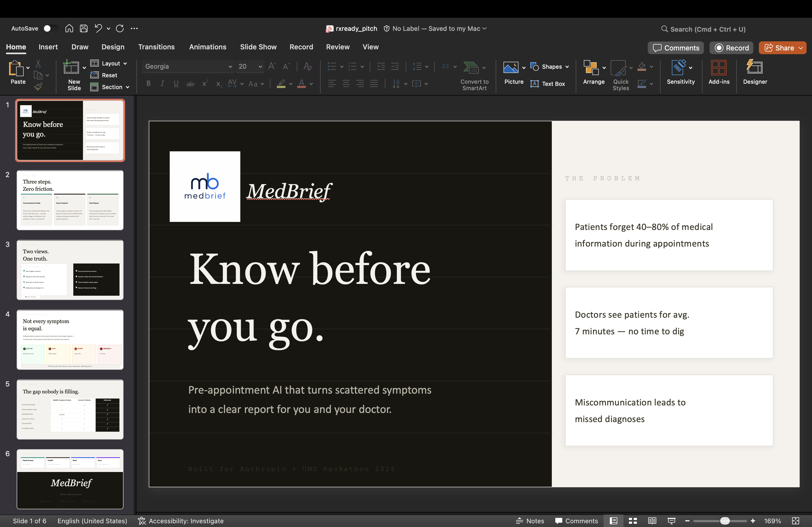
Task: Open the Design ribbon tab
Action: tap(113, 47)
